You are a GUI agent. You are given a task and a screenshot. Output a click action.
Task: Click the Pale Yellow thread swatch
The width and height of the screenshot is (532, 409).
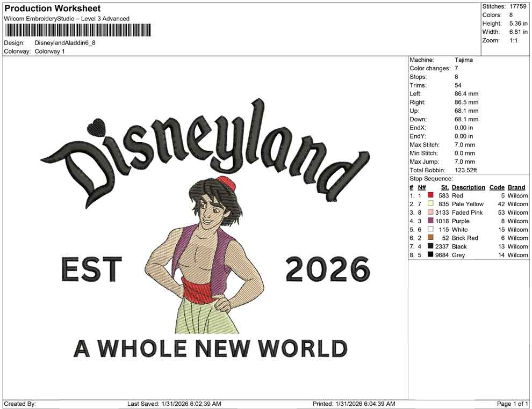[430, 203]
